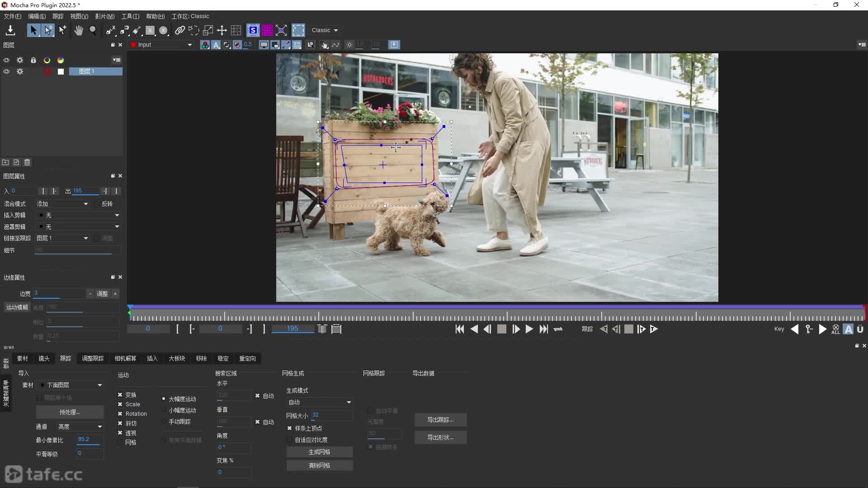Open the 文件(F) menu

click(13, 16)
